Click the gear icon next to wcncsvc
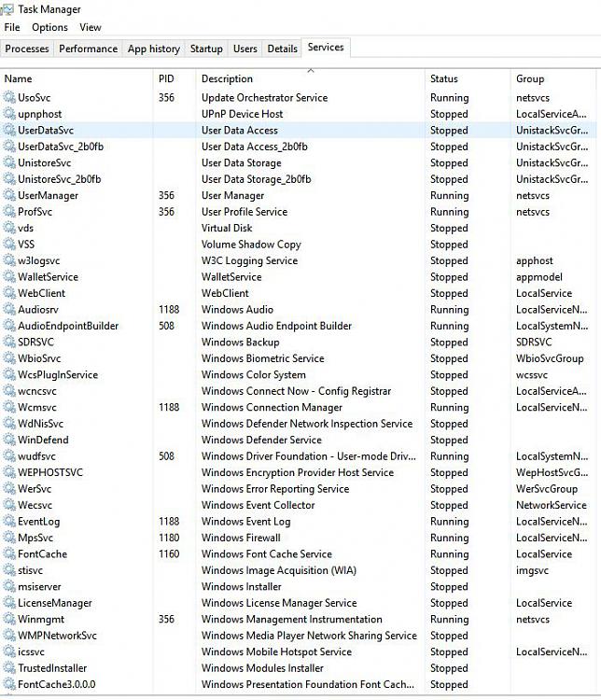Viewport: 601px width, 700px height. 9,391
